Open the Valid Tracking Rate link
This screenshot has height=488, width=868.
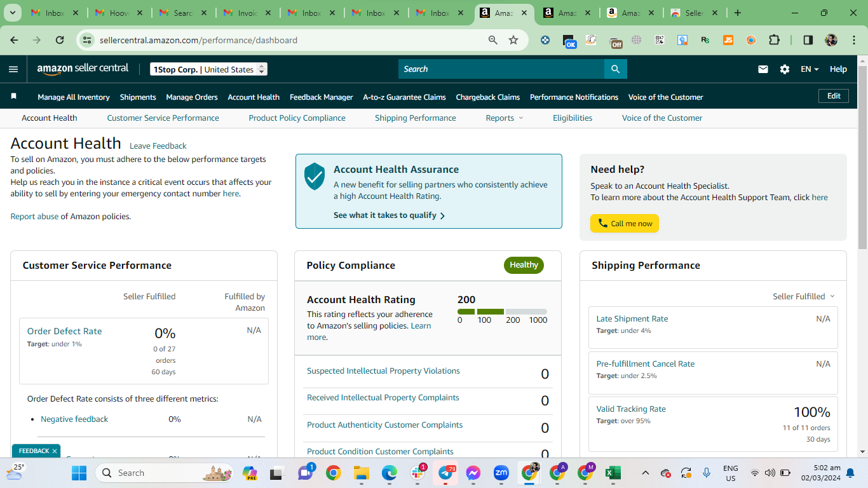[x=631, y=409]
